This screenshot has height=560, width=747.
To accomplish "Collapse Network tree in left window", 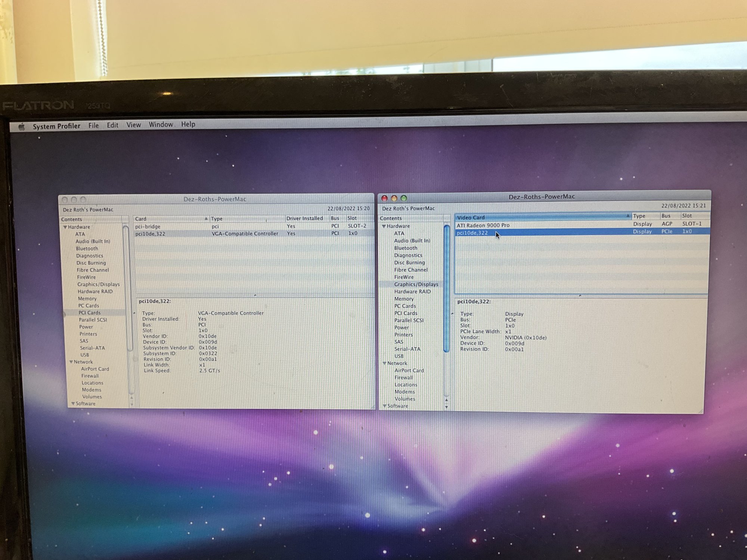I will (x=71, y=362).
